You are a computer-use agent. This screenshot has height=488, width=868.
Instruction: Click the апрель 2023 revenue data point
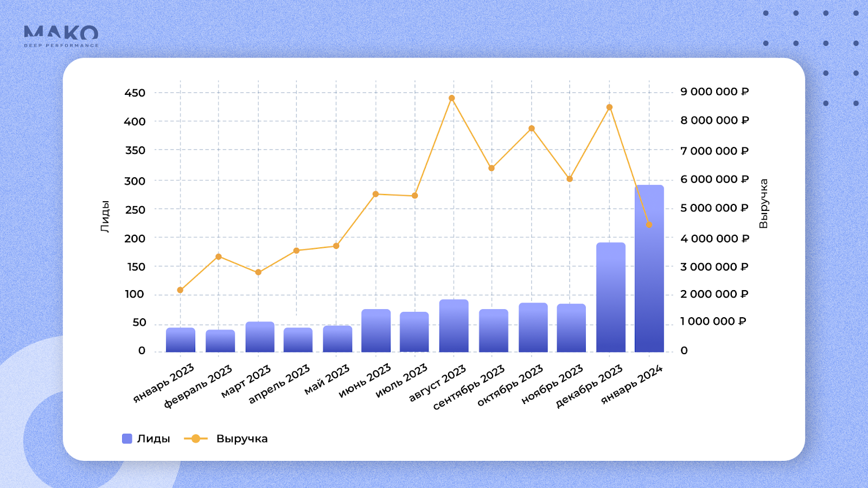point(296,251)
